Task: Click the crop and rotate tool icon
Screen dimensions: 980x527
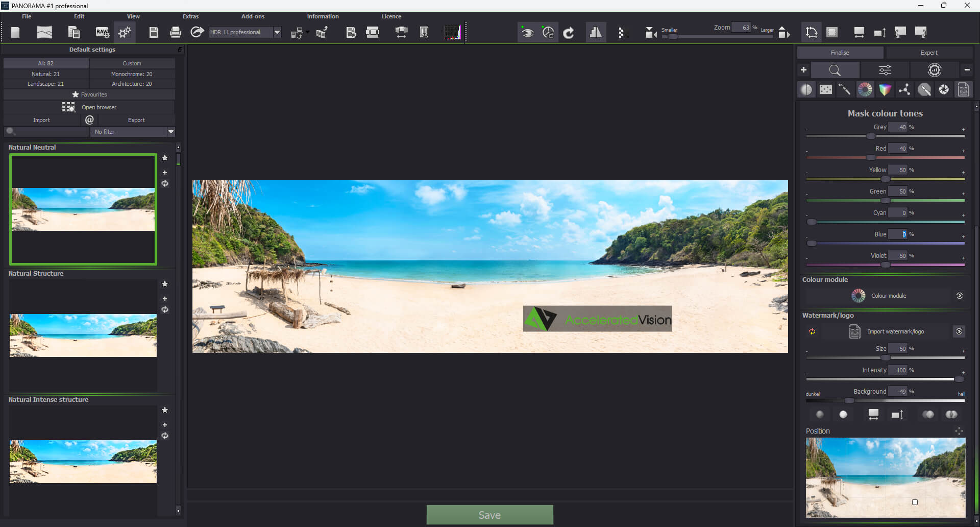Action: click(x=811, y=33)
